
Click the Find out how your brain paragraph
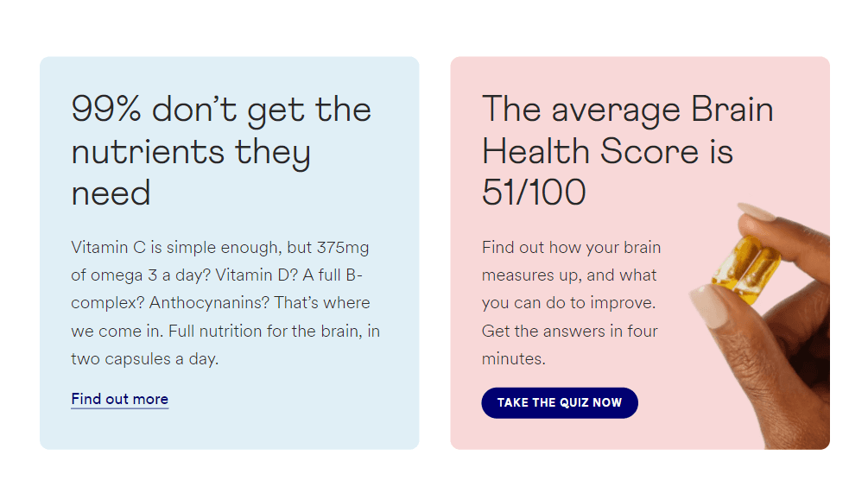coord(571,303)
